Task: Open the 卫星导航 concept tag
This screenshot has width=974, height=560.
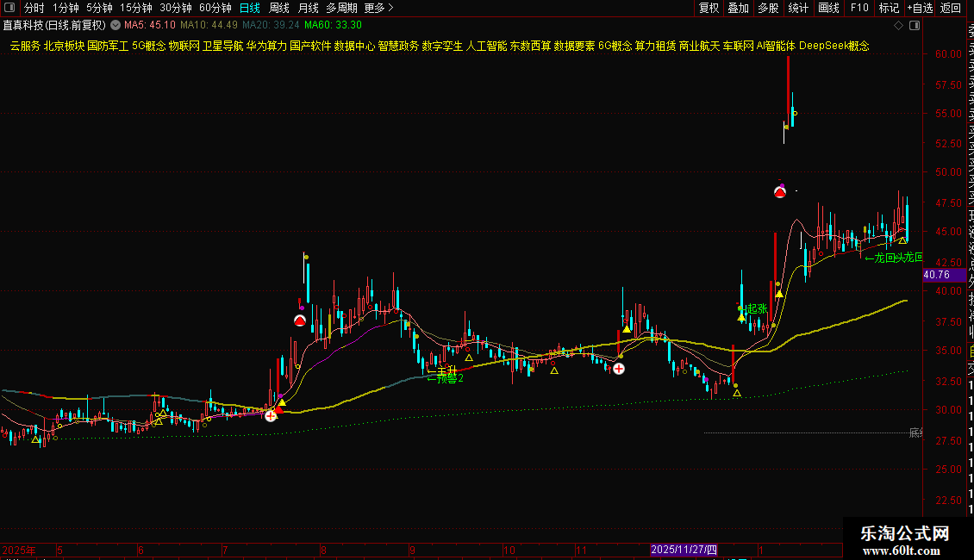Action: (223, 46)
